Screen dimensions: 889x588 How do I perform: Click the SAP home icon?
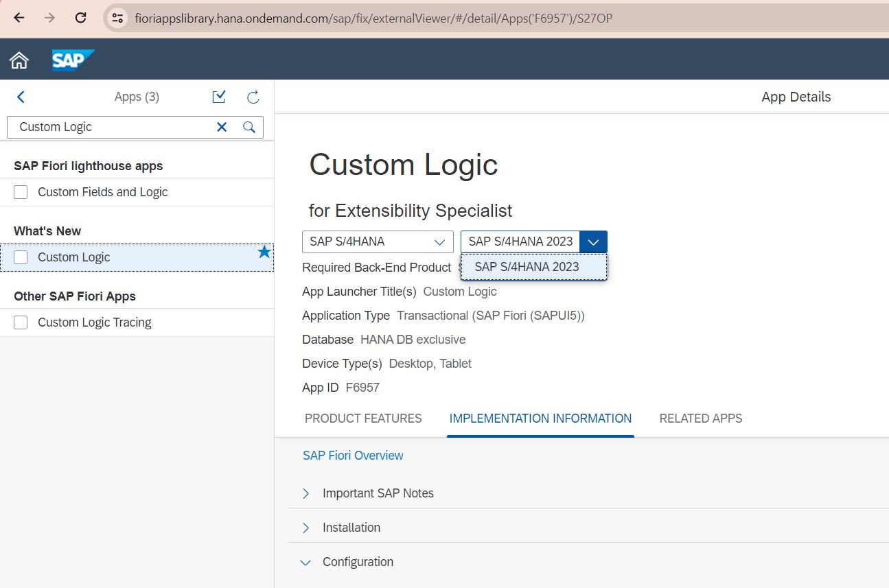(x=19, y=60)
